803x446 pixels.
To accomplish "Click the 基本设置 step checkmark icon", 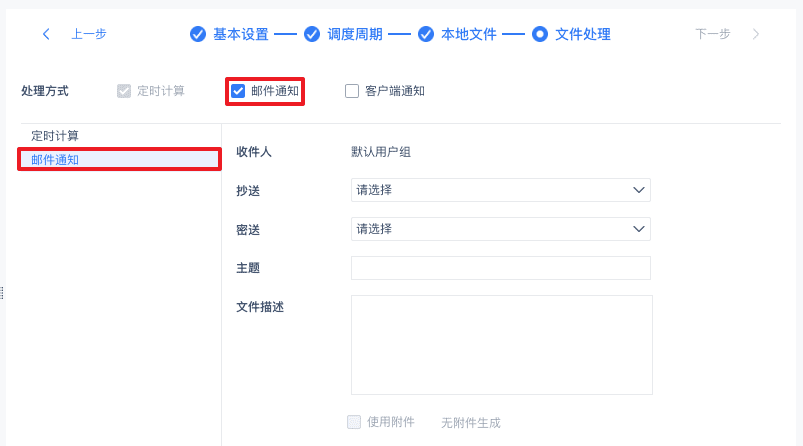I will 198,34.
